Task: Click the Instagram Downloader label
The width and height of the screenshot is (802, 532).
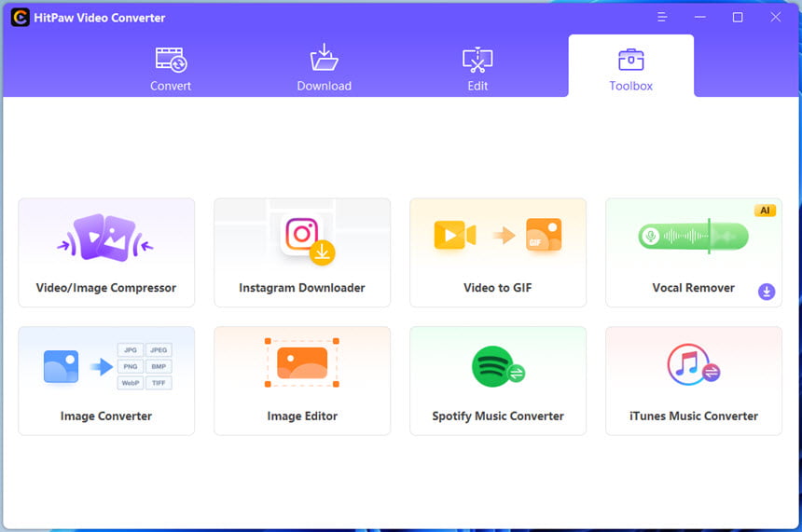Action: click(x=302, y=288)
